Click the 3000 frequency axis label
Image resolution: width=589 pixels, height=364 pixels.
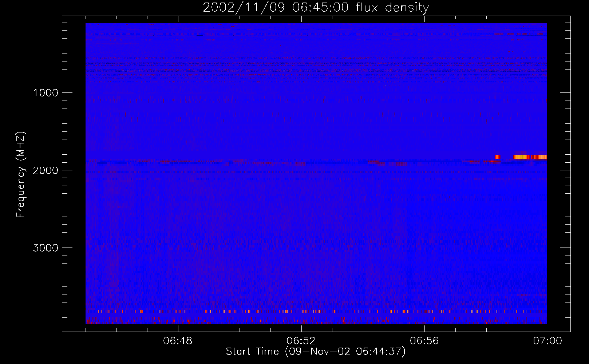46,248
